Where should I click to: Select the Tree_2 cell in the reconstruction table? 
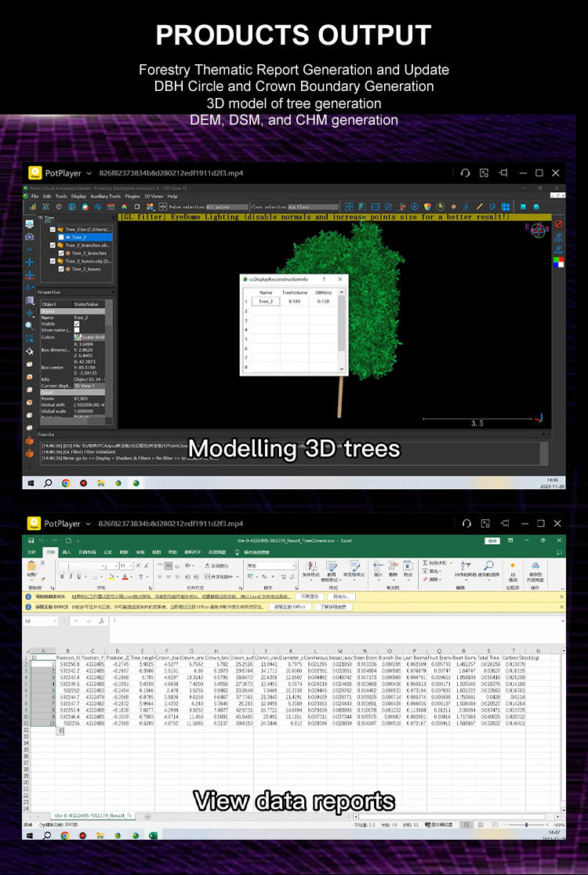pos(266,301)
